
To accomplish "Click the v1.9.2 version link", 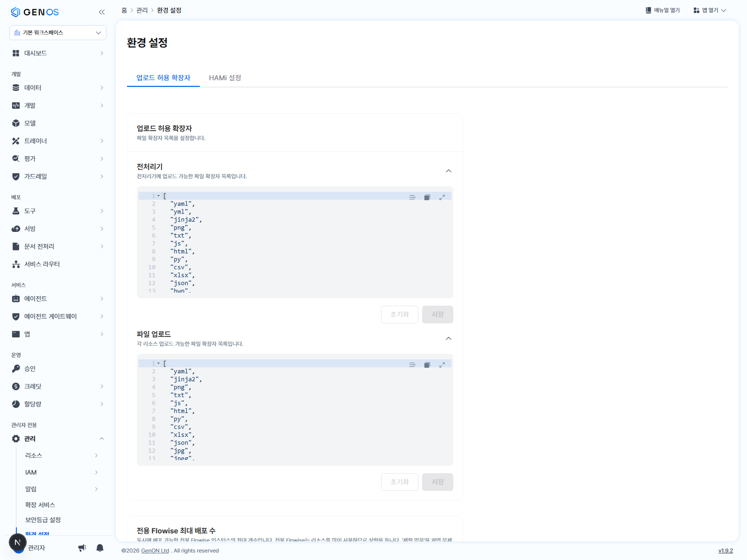I will tap(726, 551).
